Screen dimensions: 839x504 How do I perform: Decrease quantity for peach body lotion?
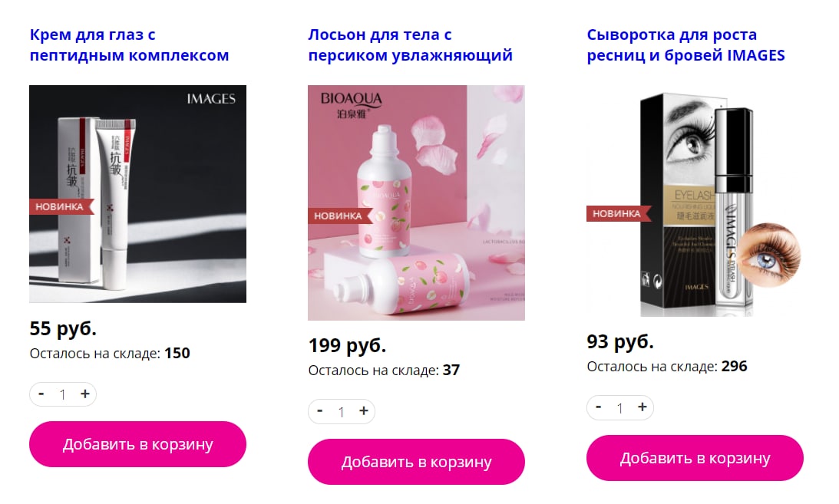pos(320,411)
